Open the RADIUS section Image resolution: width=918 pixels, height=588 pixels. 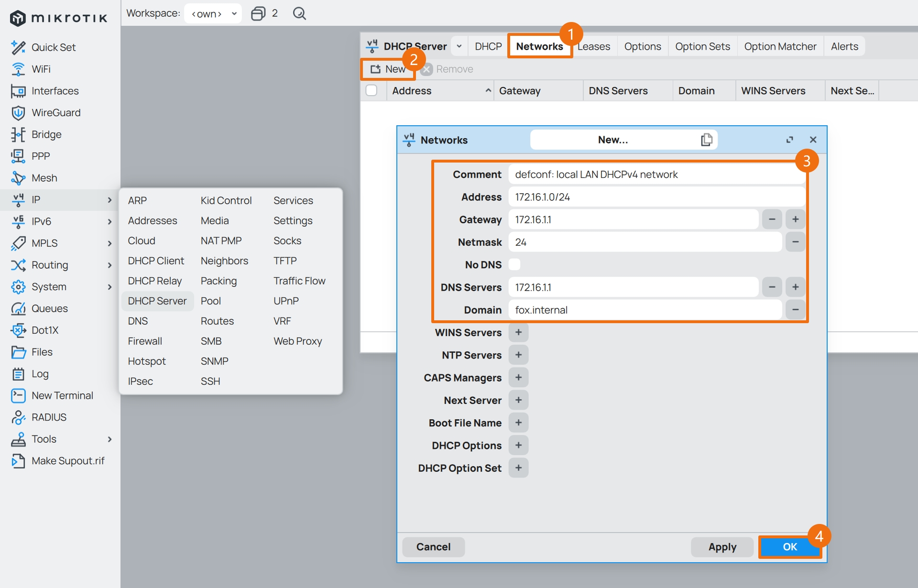click(x=49, y=417)
